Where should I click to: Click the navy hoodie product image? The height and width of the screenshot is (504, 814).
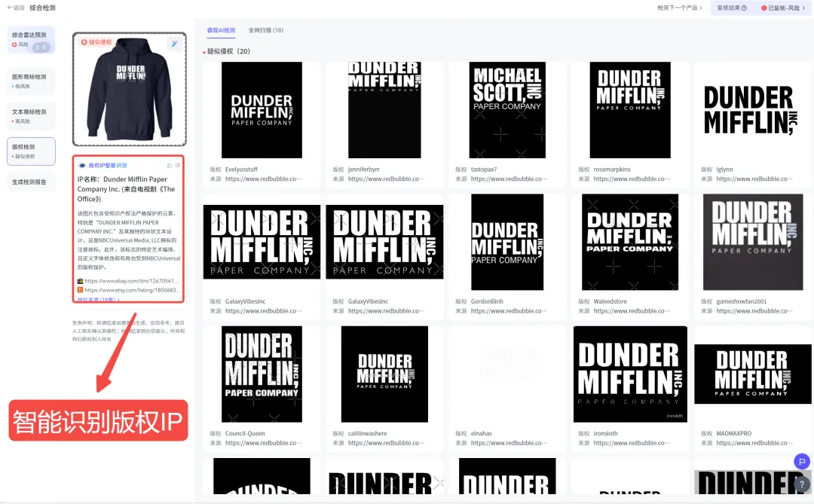[x=130, y=89]
